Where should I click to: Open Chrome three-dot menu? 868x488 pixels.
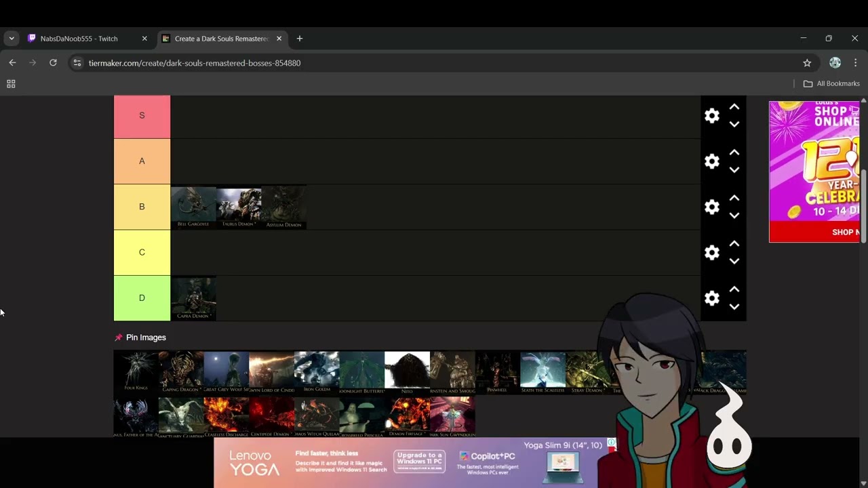855,63
